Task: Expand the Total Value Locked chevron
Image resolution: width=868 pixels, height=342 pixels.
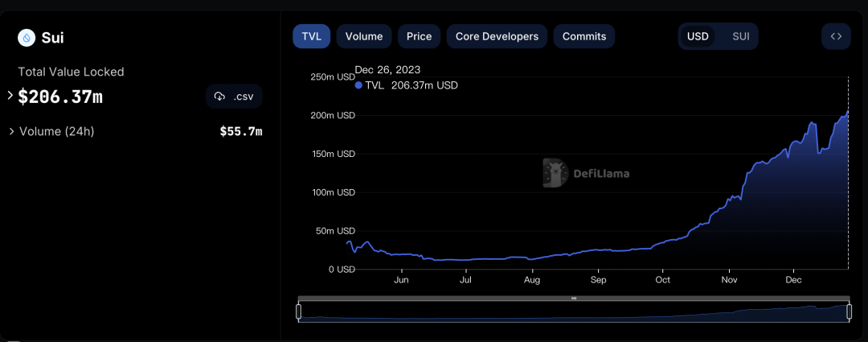Action: (10, 95)
